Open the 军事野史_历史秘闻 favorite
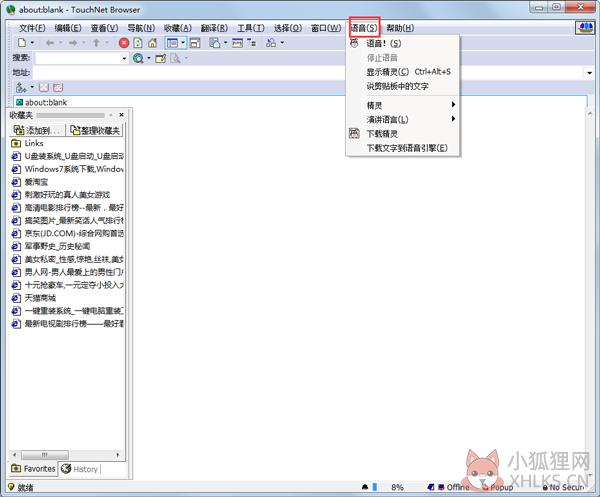This screenshot has height=497, width=600. point(51,246)
